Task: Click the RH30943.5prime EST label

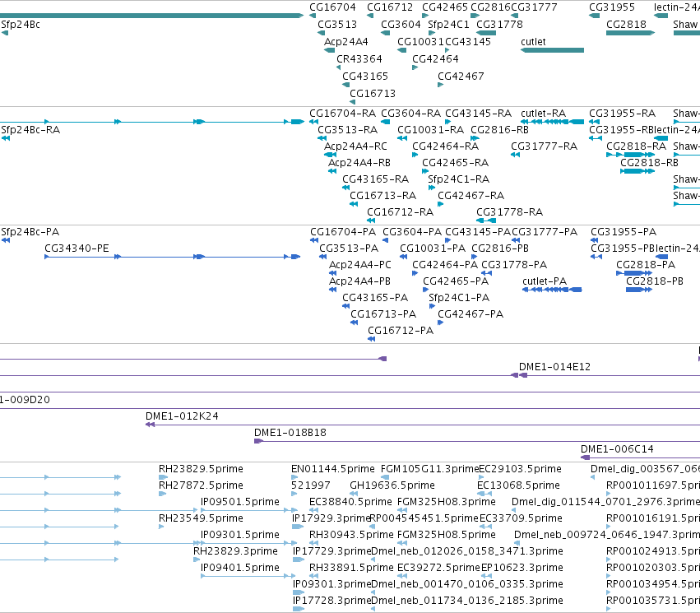Action: pyautogui.click(x=351, y=536)
